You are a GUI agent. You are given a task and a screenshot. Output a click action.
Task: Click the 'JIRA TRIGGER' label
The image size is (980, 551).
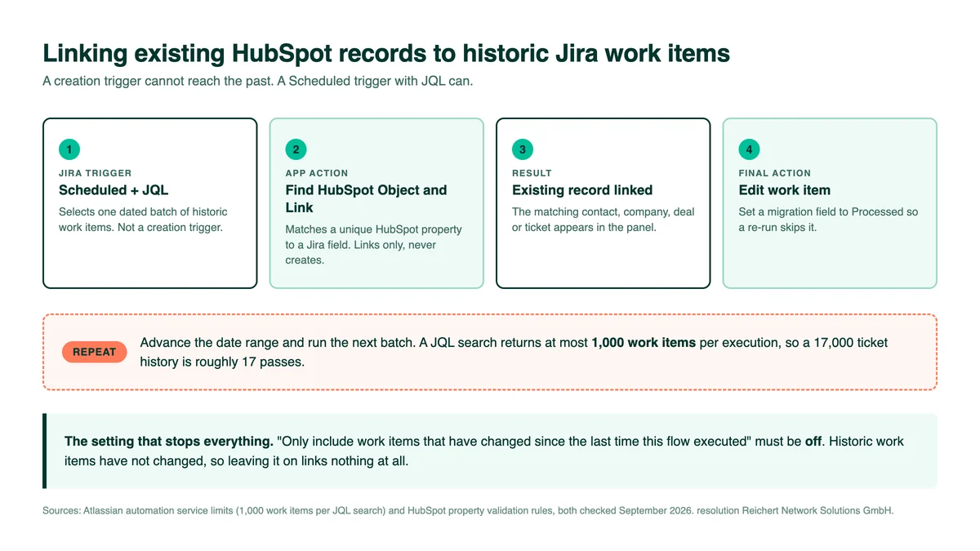click(x=95, y=173)
